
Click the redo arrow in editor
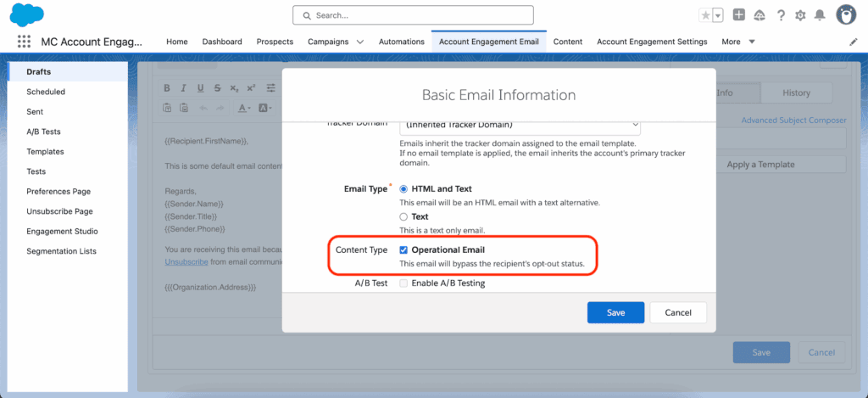[x=220, y=108]
